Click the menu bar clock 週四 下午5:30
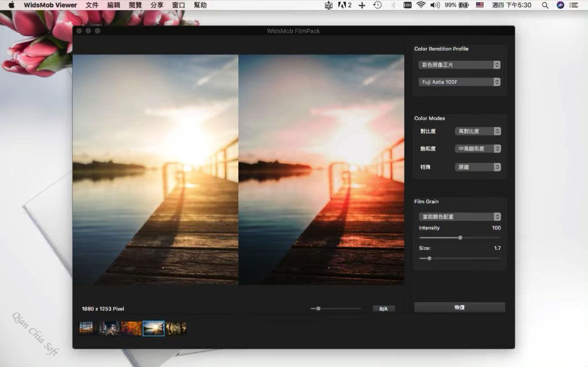Screen dimensions: 588x367 tap(512, 5)
